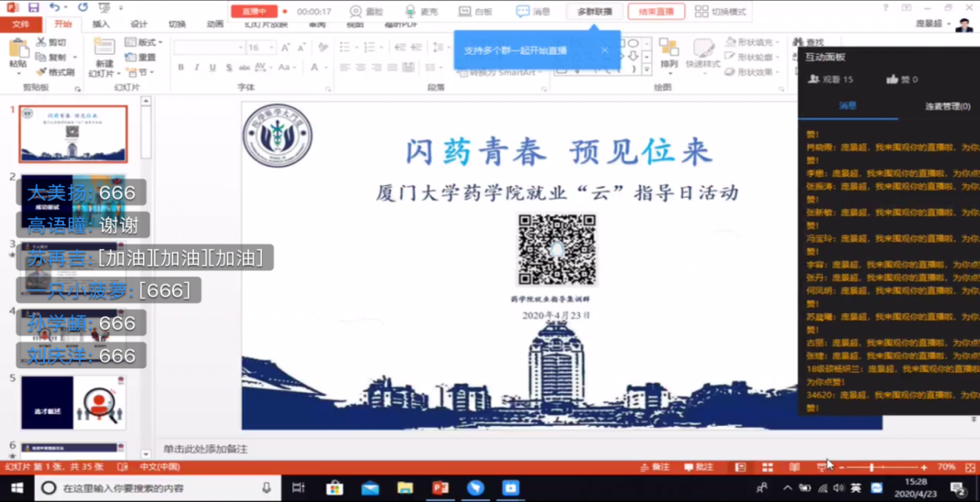Switch to 连麦管理 tab in interaction panel
Image resolution: width=980 pixels, height=502 pixels.
coord(946,106)
